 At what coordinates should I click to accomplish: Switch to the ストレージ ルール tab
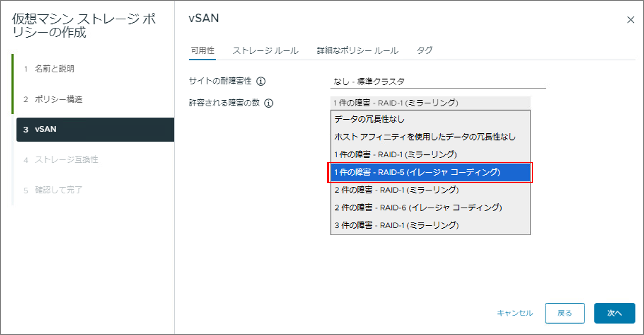[266, 51]
